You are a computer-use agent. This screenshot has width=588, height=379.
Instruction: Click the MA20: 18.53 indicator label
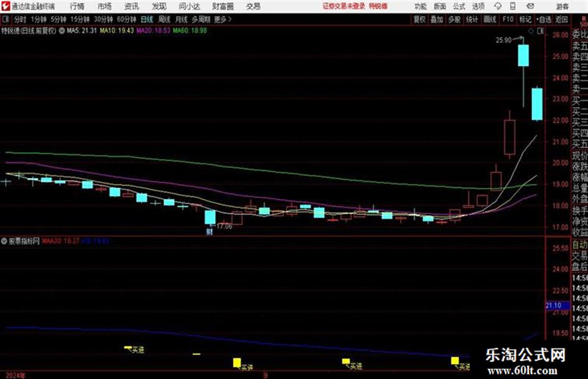pyautogui.click(x=153, y=30)
